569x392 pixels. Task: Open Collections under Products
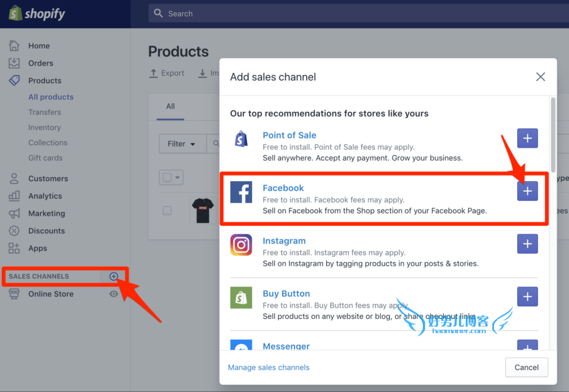[48, 143]
